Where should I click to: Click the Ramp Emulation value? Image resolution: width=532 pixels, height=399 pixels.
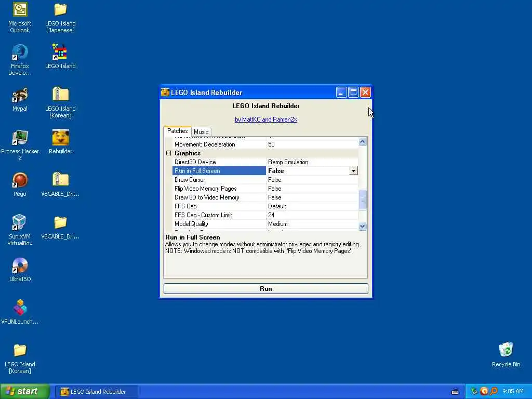pos(288,162)
